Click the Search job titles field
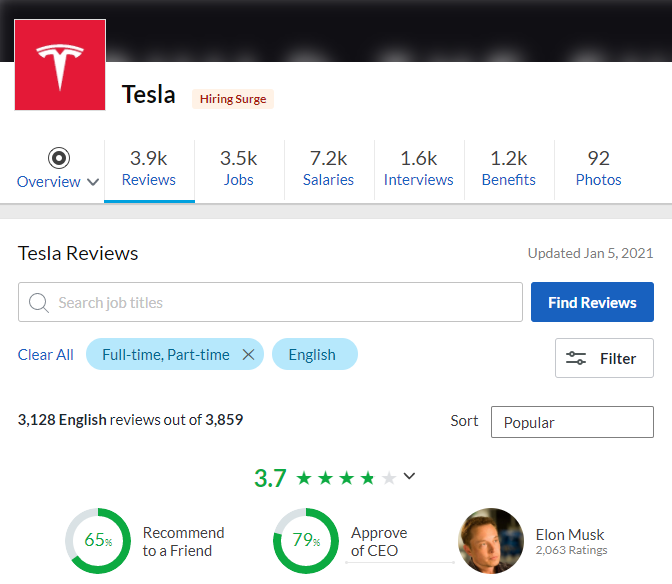 click(x=280, y=302)
